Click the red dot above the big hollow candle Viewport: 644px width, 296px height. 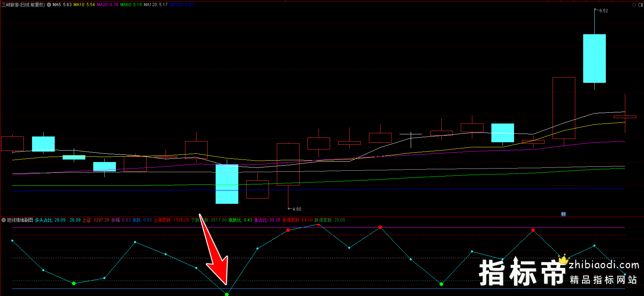pos(533,230)
